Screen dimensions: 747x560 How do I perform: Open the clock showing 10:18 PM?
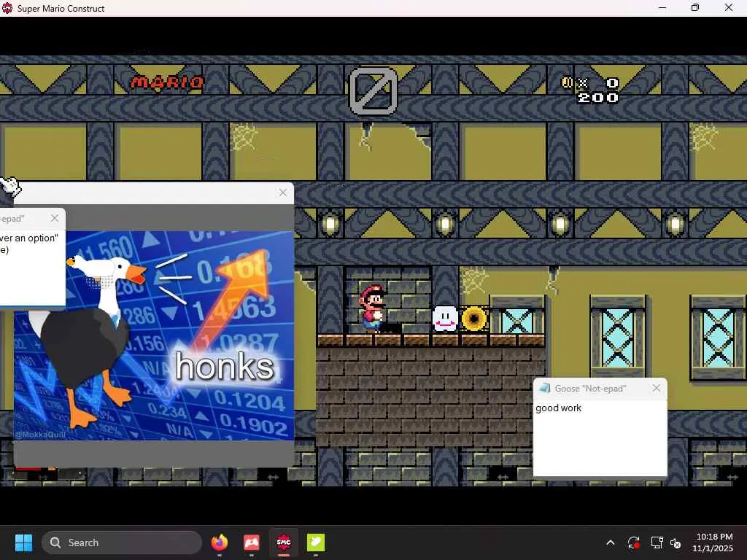713,542
